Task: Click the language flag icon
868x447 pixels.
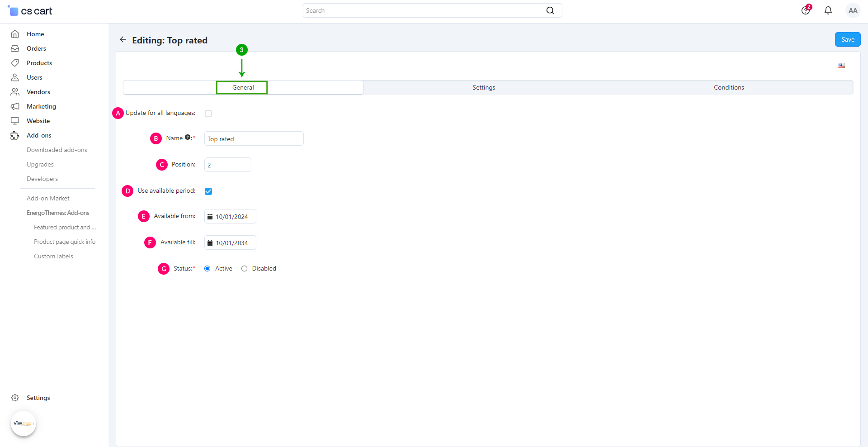Action: [x=841, y=66]
